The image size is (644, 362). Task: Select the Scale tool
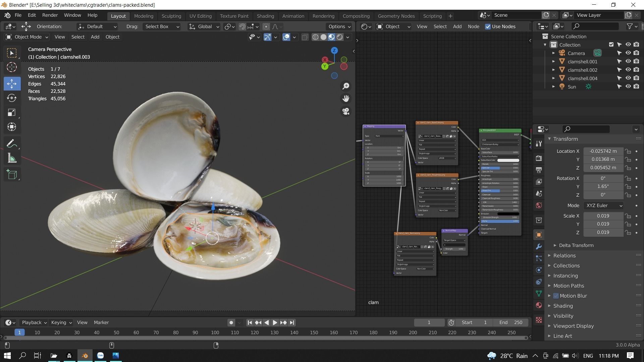(x=12, y=112)
